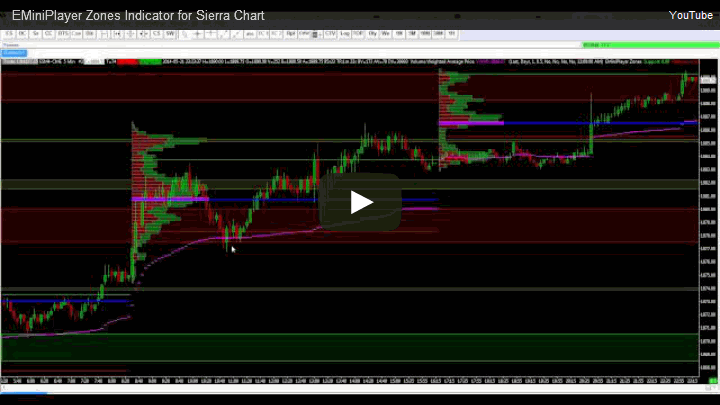Screen dimensions: 720x405
Task: Click the DC toolbar button
Action: tap(22, 34)
